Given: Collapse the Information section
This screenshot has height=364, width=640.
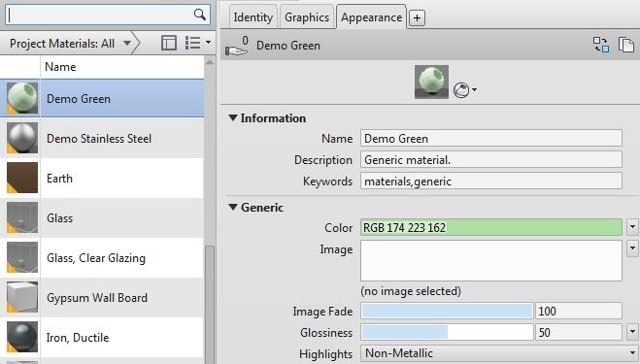Looking at the screenshot, I should [x=233, y=117].
